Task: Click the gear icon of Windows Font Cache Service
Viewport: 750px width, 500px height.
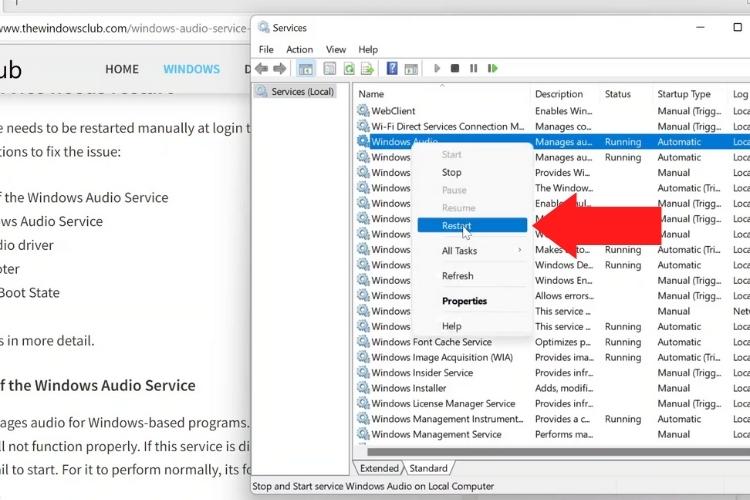Action: pos(363,342)
